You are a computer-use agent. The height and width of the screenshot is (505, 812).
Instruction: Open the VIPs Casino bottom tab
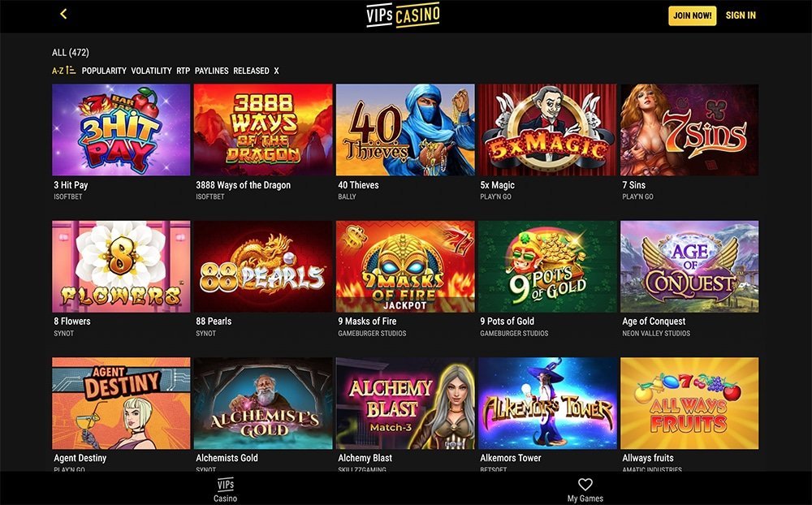tap(225, 490)
